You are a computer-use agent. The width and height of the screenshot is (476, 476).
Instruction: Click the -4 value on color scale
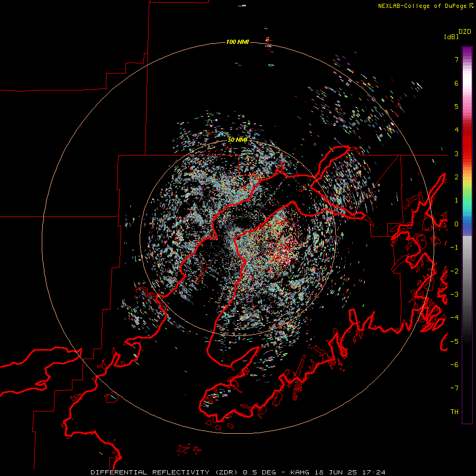coord(454,318)
